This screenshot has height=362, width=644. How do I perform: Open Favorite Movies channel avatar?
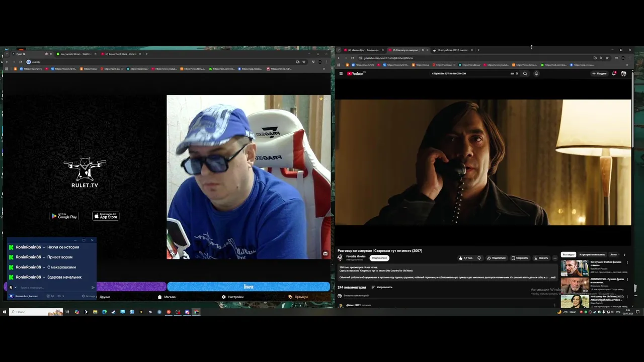[340, 257]
